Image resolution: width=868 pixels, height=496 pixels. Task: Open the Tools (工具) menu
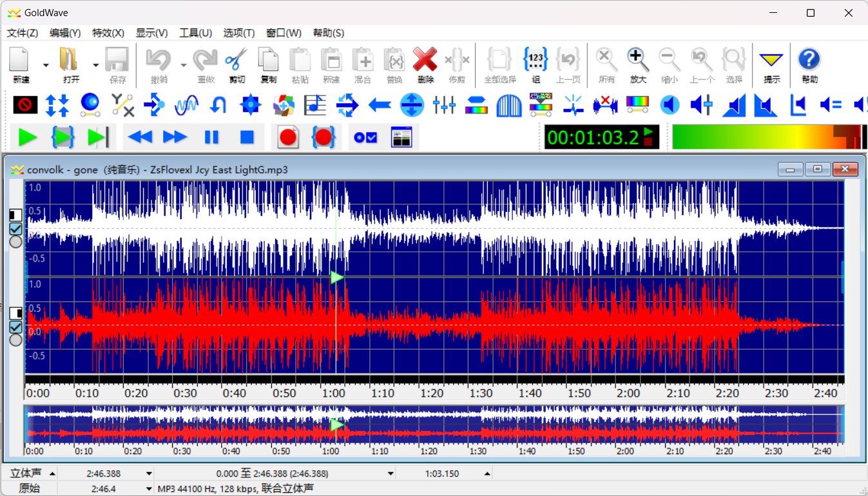pos(195,33)
